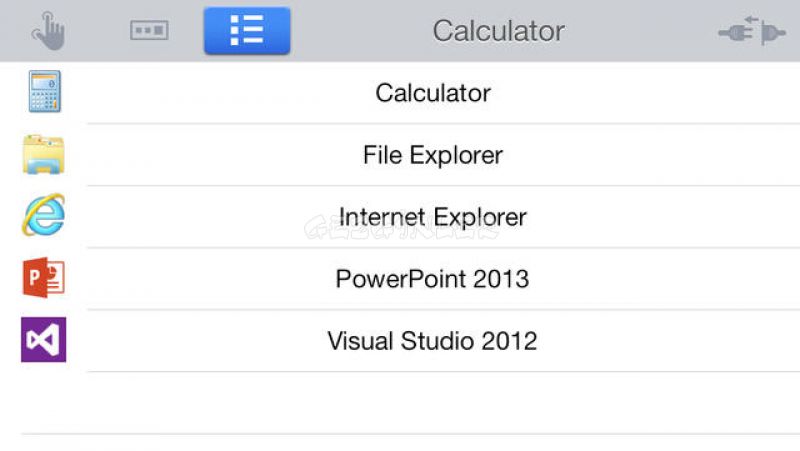Click the Calculator app icon
The image size is (800, 451).
[44, 91]
